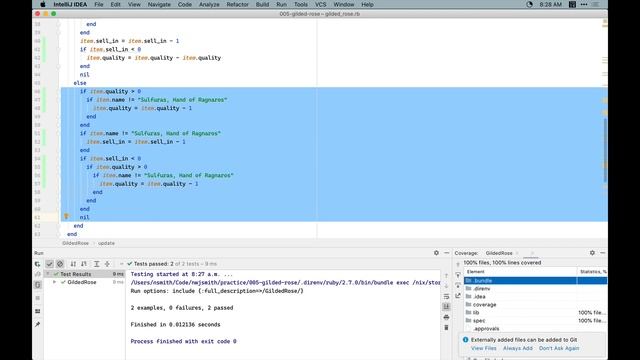Print the console output via printer icon
This screenshot has height=360, width=640.
[447, 317]
